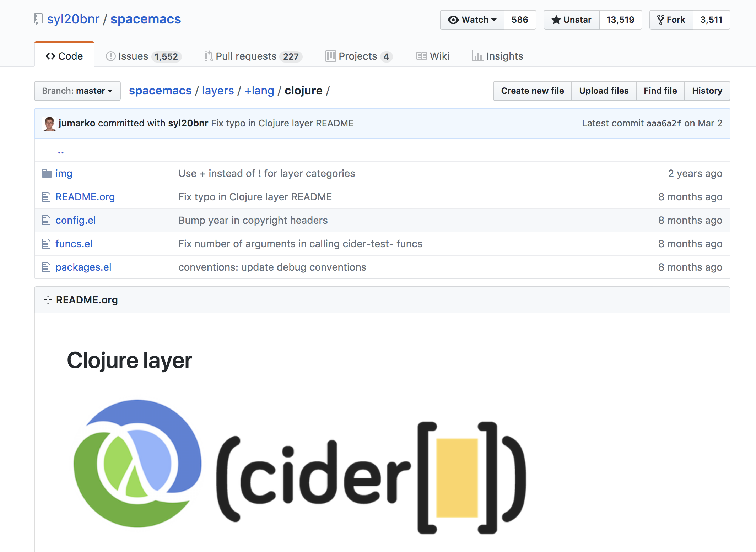Open the Watch dropdown
This screenshot has height=552, width=756.
tap(472, 20)
